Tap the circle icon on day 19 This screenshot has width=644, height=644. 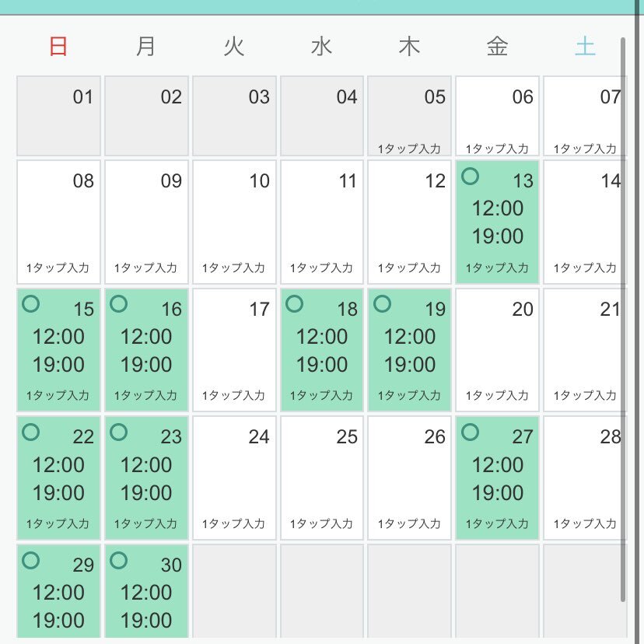click(383, 304)
